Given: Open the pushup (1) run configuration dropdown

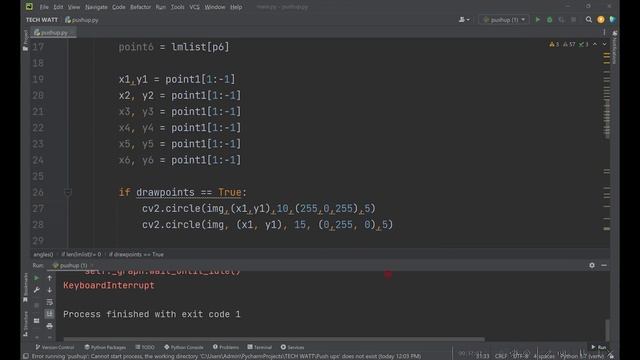Looking at the screenshot, I should point(504,20).
